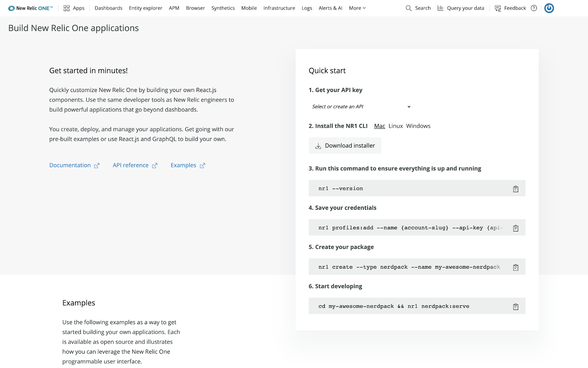Click the Search magnifier icon
Viewport: 588px width, 368px height.
[x=408, y=8]
